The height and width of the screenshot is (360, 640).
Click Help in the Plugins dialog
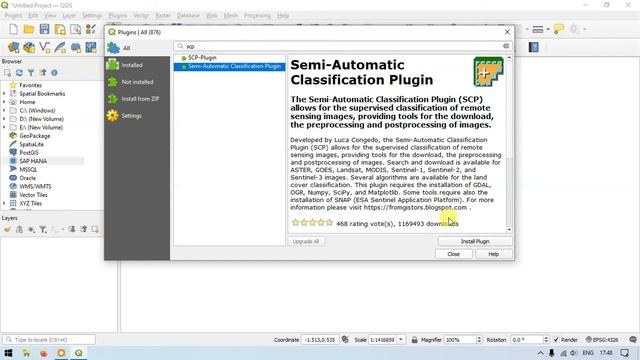493,254
